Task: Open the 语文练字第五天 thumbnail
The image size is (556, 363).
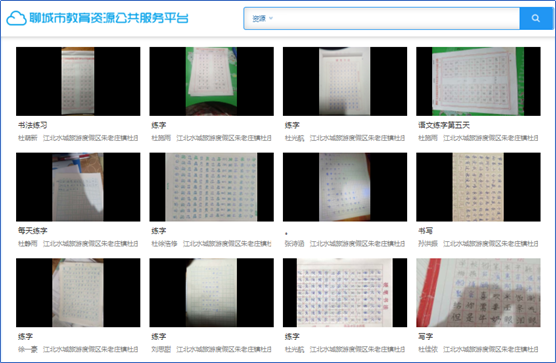Action: click(x=478, y=81)
